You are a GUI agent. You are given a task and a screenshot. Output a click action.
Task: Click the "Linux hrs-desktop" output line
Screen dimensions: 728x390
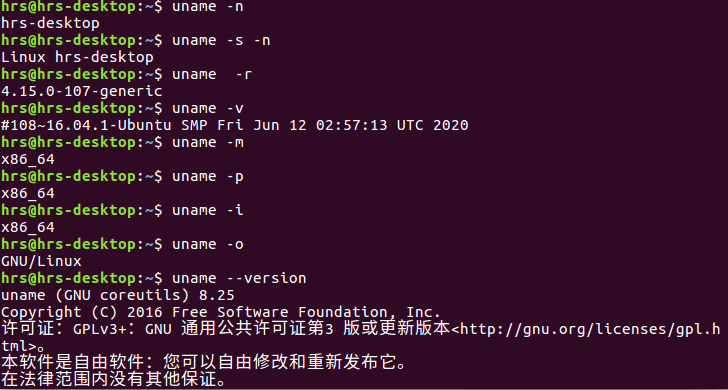pyautogui.click(x=77, y=58)
